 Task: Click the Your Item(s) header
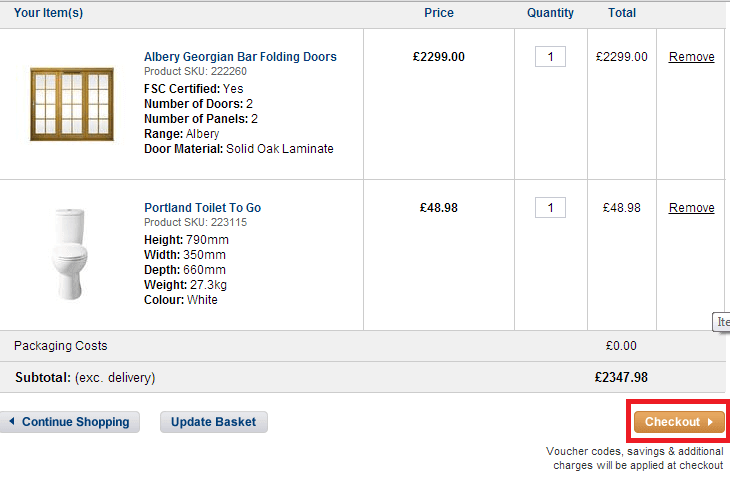pos(48,13)
